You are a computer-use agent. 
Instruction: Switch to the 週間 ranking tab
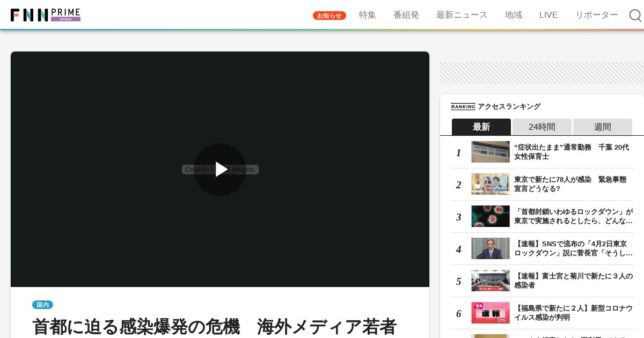pyautogui.click(x=603, y=127)
